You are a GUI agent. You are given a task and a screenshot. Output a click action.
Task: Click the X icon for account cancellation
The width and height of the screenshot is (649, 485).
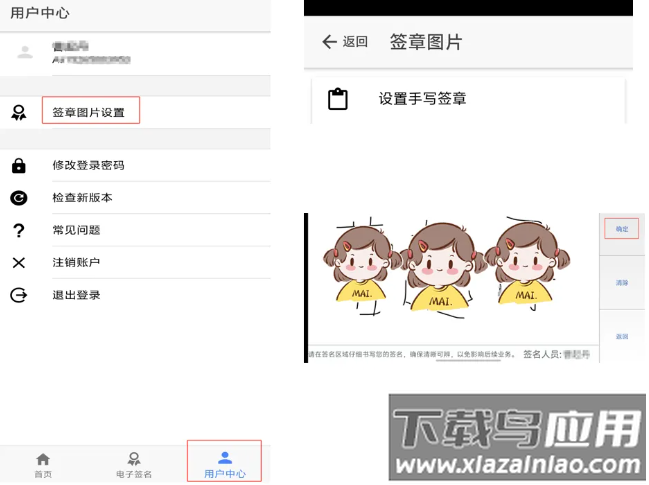(x=18, y=263)
